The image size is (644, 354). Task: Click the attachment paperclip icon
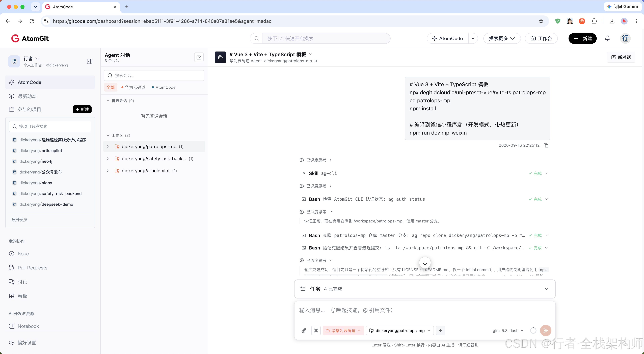pyautogui.click(x=304, y=331)
